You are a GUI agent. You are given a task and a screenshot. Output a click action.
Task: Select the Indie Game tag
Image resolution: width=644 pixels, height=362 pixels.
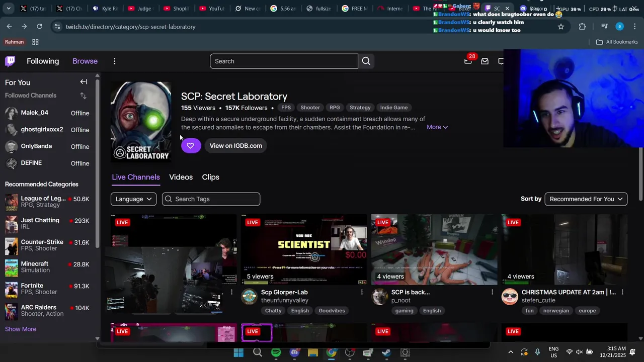394,108
